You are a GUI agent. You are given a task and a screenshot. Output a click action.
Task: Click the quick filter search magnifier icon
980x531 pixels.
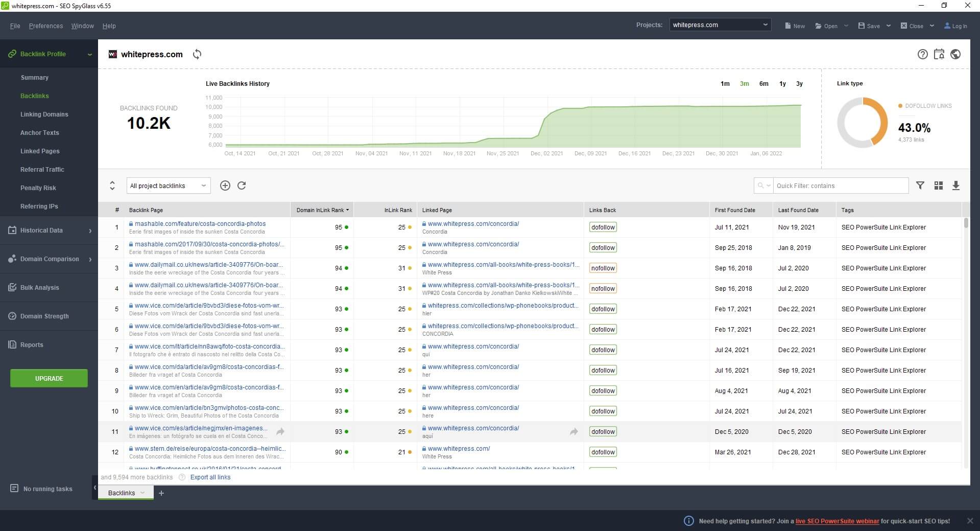click(x=761, y=186)
